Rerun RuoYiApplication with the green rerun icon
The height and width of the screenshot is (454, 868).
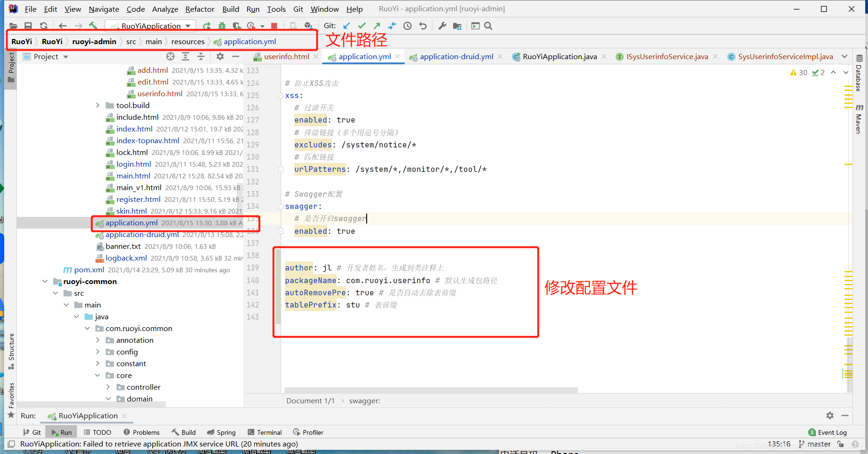[x=207, y=26]
